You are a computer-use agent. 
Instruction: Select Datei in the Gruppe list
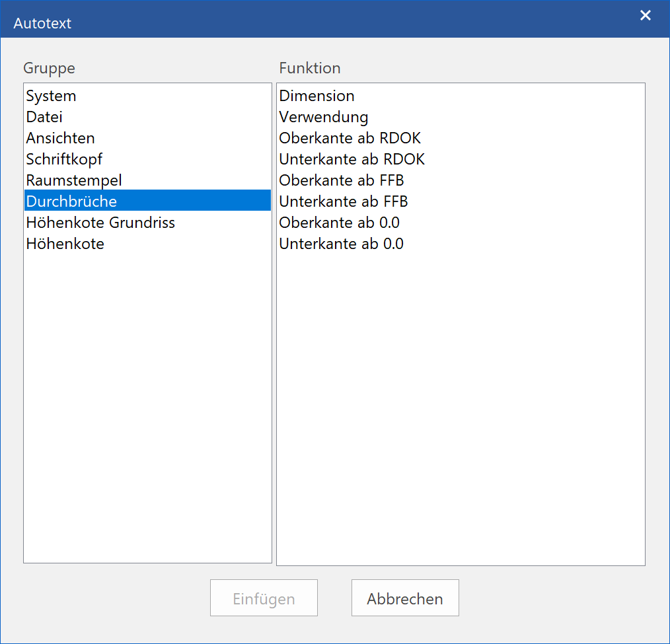(147, 117)
